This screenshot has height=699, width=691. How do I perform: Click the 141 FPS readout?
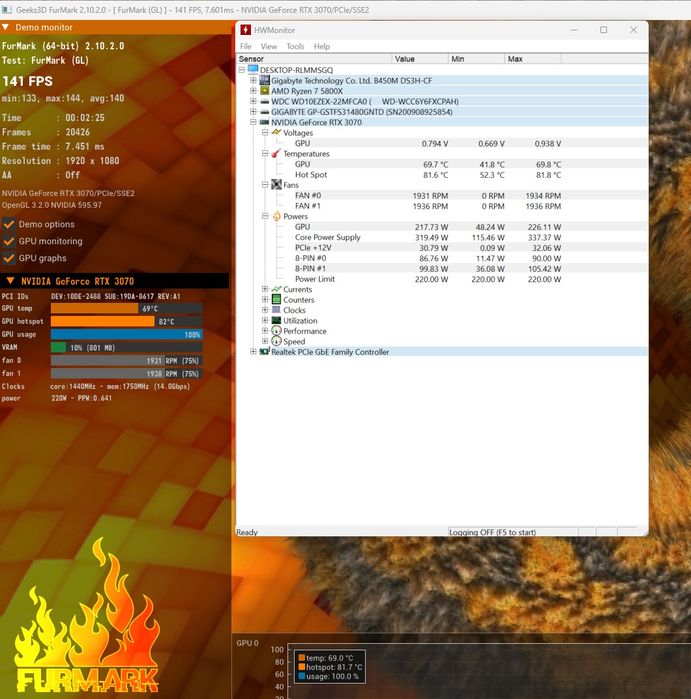[28, 81]
